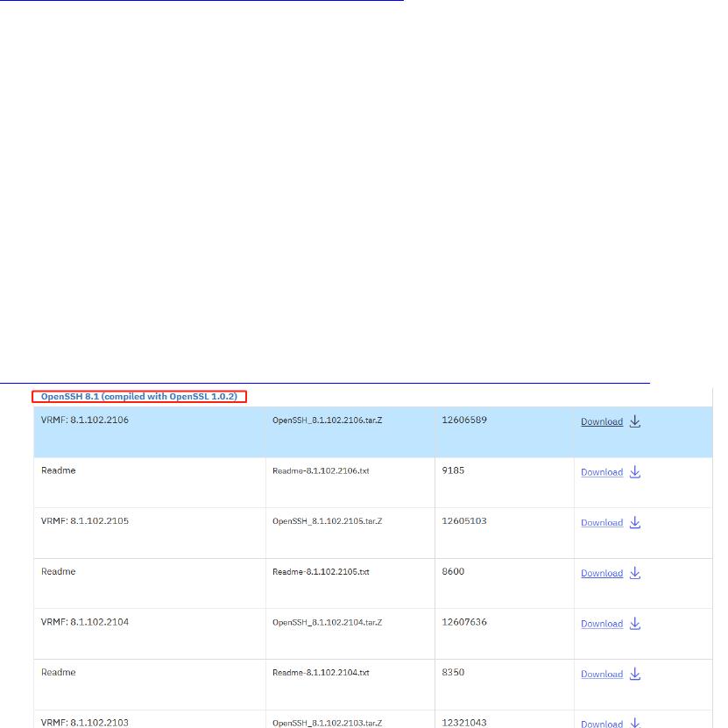Open Download link for VRMF 8.1.102.2103
728x728 pixels.
tap(602, 724)
